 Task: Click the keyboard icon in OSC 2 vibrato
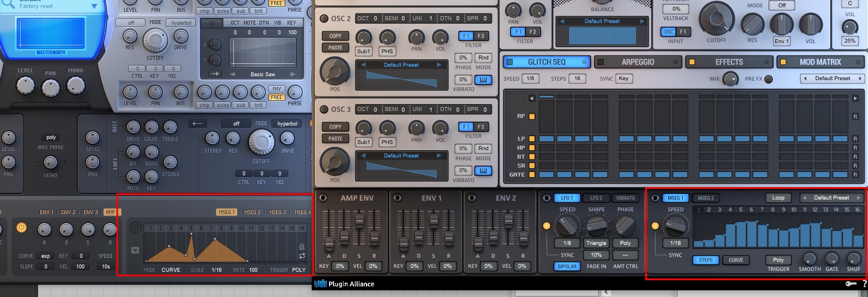coord(482,80)
